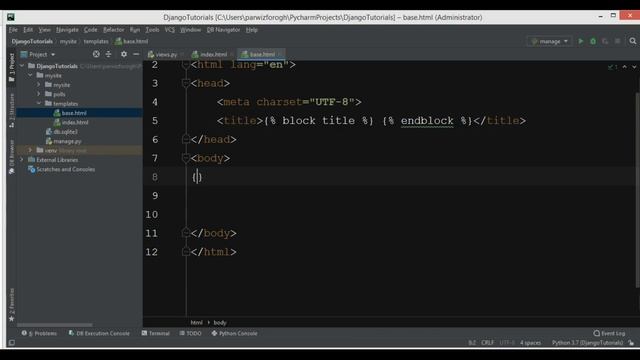Expand the venv folder

click(x=31, y=150)
